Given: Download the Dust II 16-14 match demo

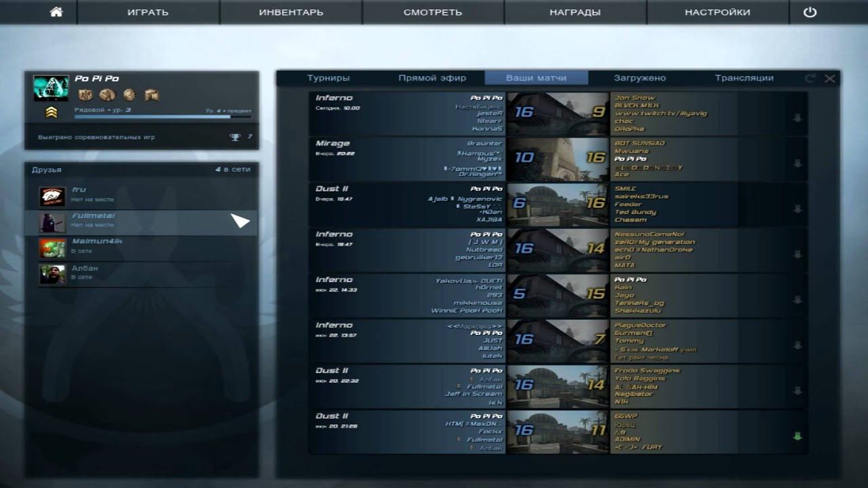Looking at the screenshot, I should pos(797,390).
